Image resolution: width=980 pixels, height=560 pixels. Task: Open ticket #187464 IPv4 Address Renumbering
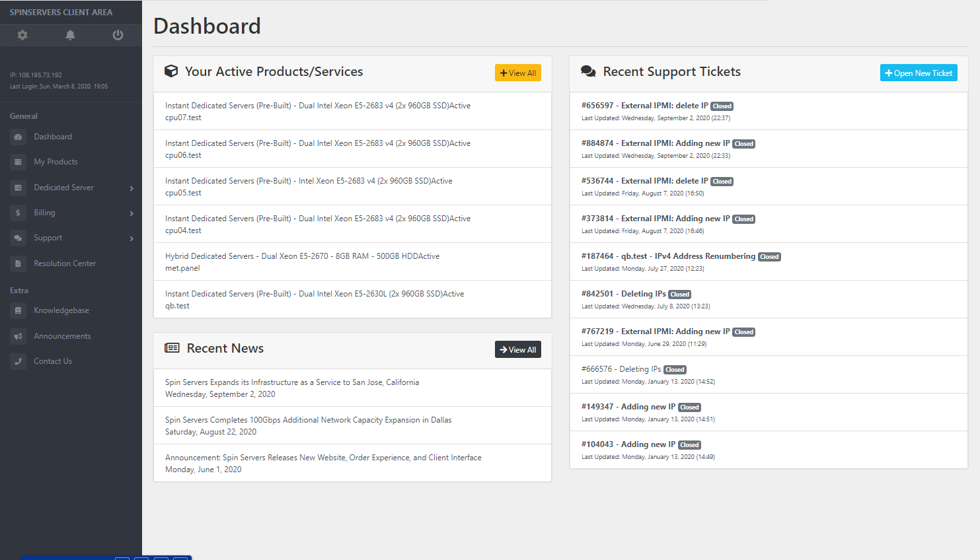click(x=668, y=256)
